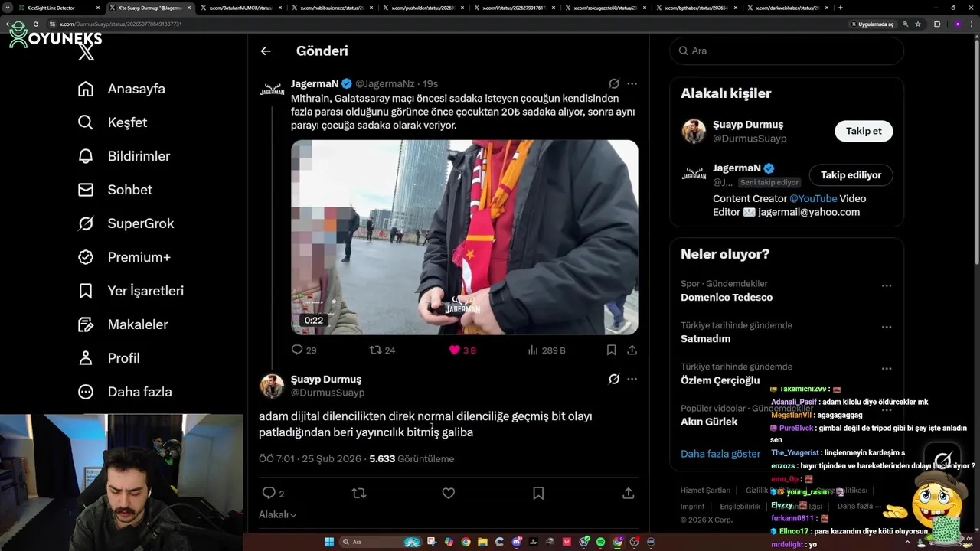Open Premium+ in the sidebar

click(x=124, y=257)
